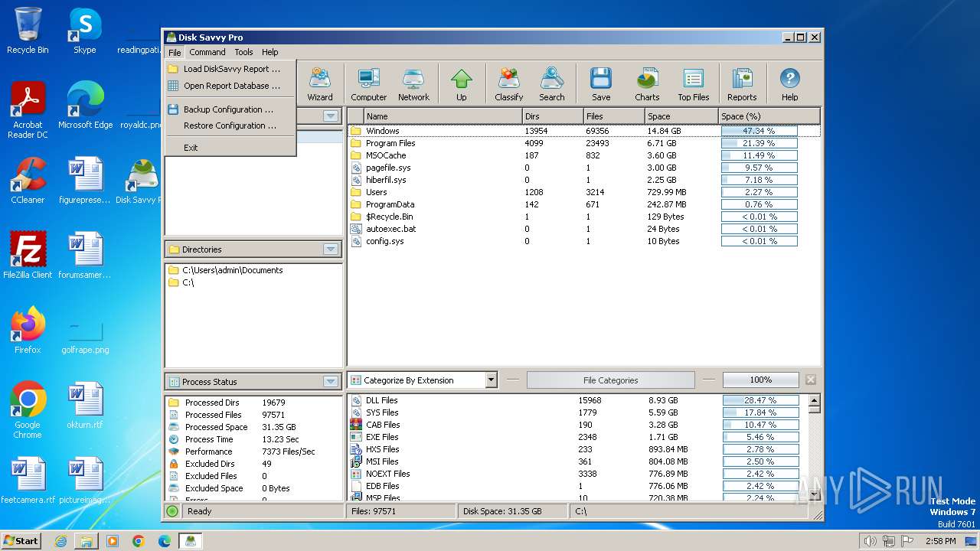Click the Excluded Dirs lock icon
The image size is (980, 551).
pos(173,464)
